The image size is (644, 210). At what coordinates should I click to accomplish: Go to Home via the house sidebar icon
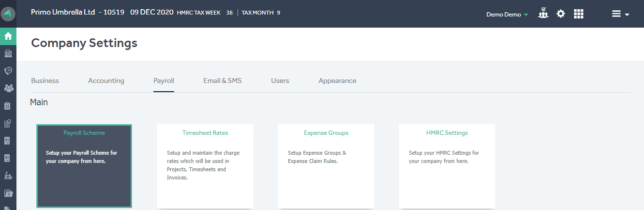click(x=8, y=36)
